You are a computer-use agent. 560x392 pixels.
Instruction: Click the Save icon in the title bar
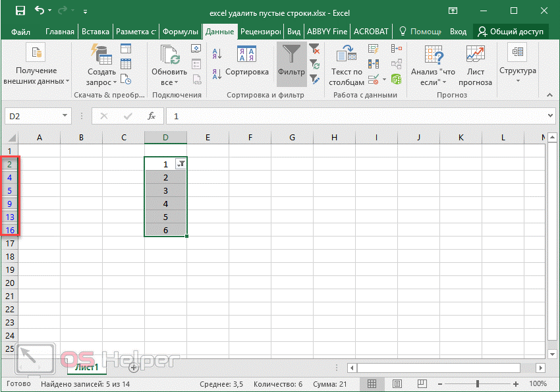click(x=20, y=11)
